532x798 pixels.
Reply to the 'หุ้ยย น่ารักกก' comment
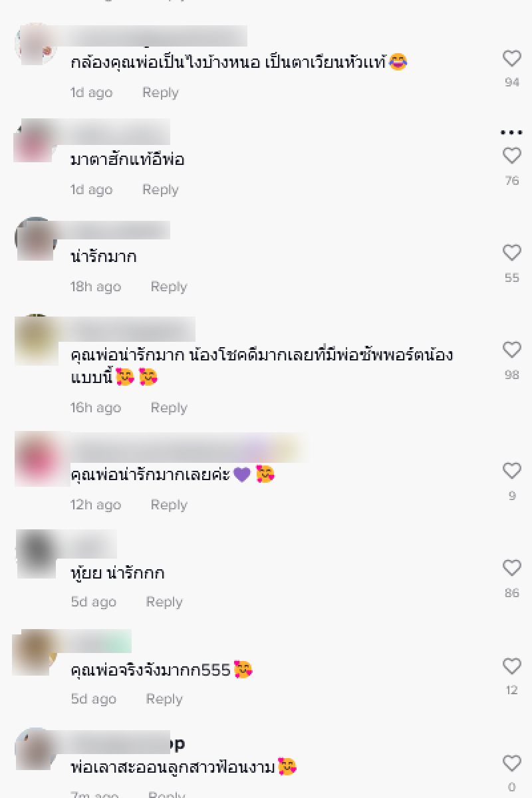click(x=164, y=602)
